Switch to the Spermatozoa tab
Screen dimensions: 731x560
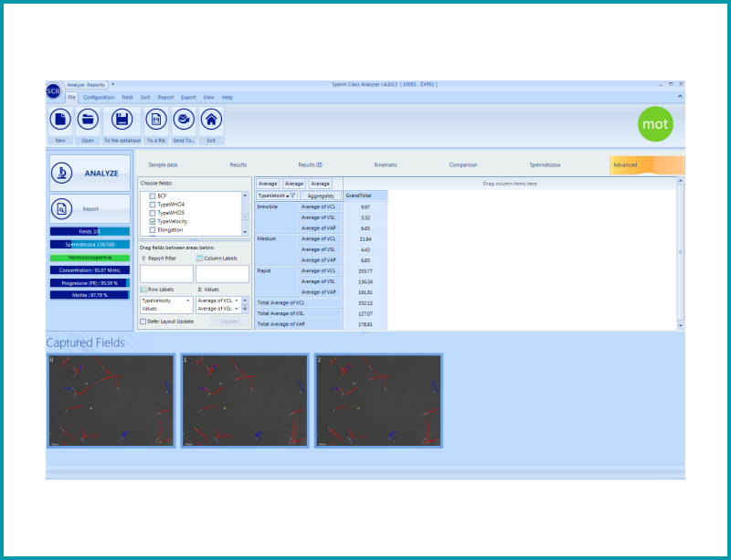(x=545, y=165)
